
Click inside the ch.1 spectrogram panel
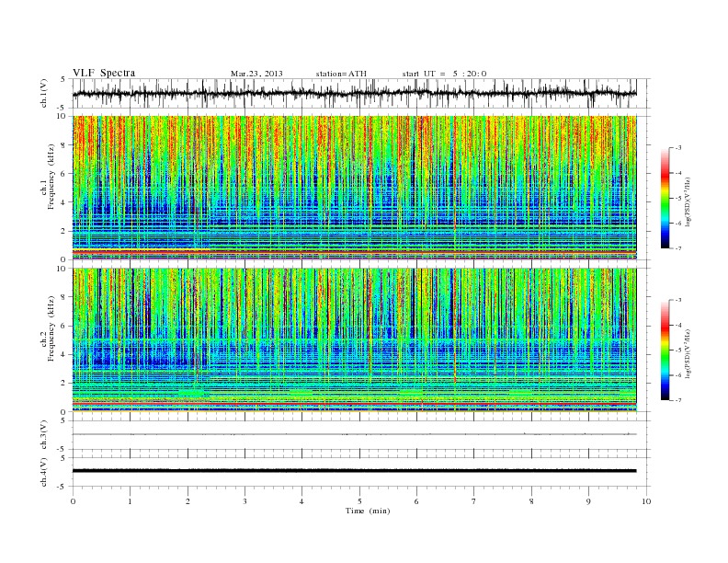[354, 188]
